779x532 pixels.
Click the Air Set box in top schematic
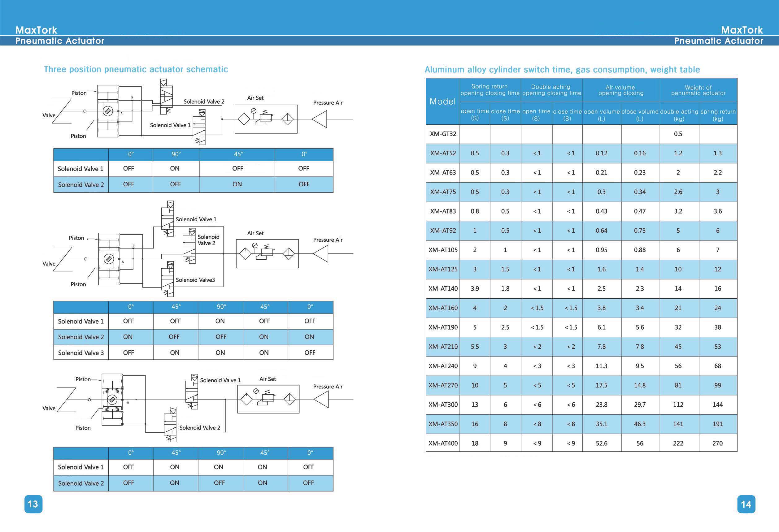coord(266,119)
